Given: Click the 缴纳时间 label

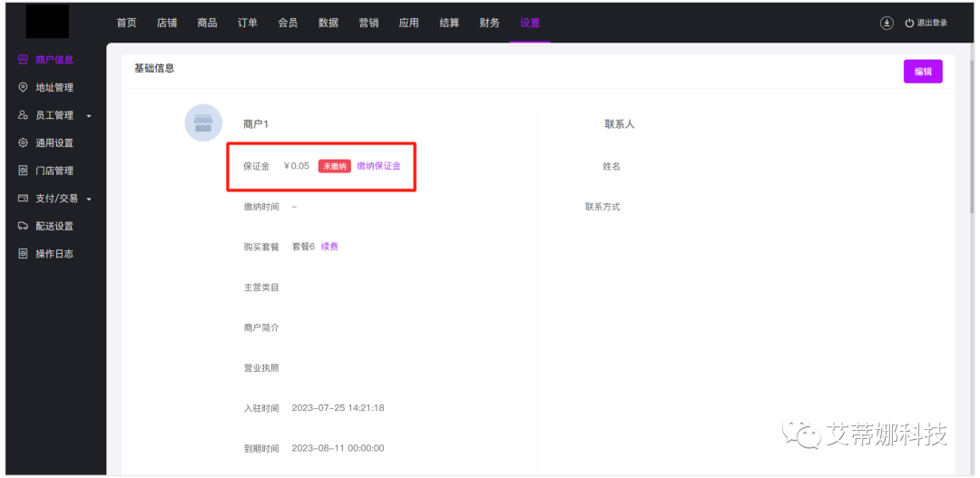Looking at the screenshot, I should click(x=261, y=207).
